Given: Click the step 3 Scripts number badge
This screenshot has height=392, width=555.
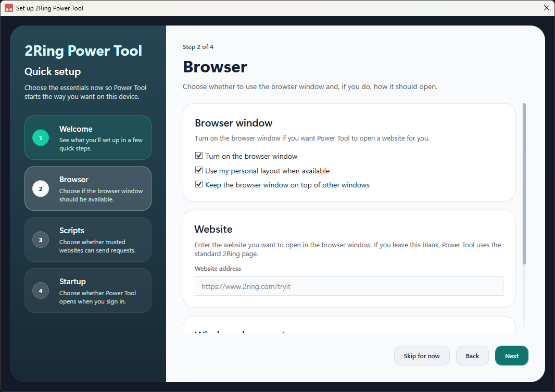Looking at the screenshot, I should (x=41, y=240).
